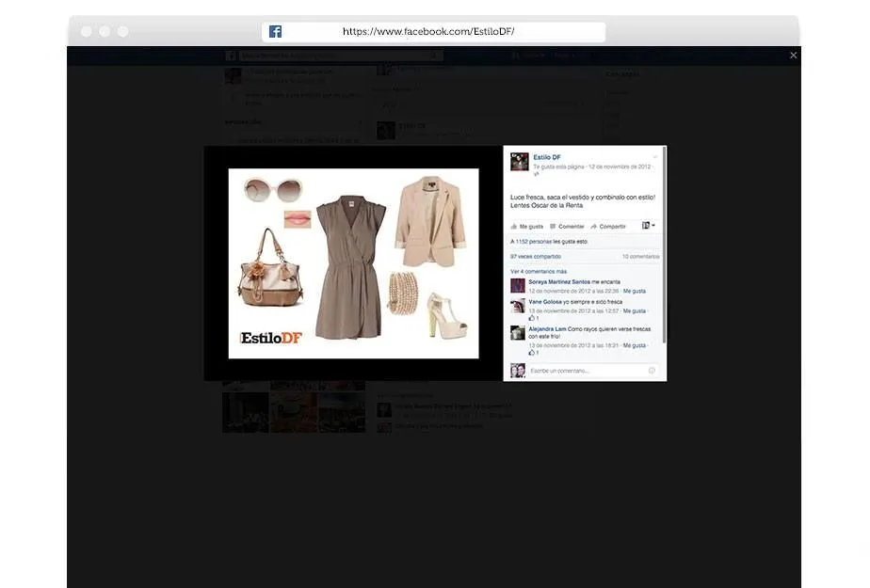870x588 pixels.
Task: Like Alejandra Lam's comment
Action: pos(635,345)
